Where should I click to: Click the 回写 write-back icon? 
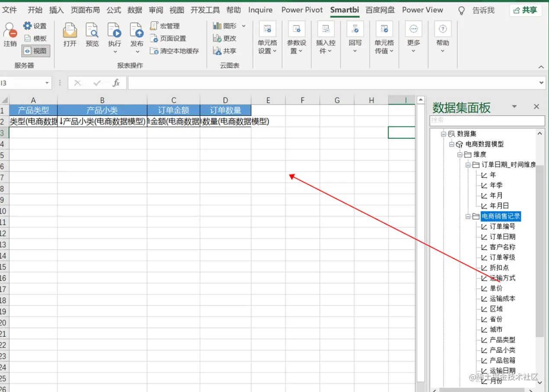tap(355, 29)
